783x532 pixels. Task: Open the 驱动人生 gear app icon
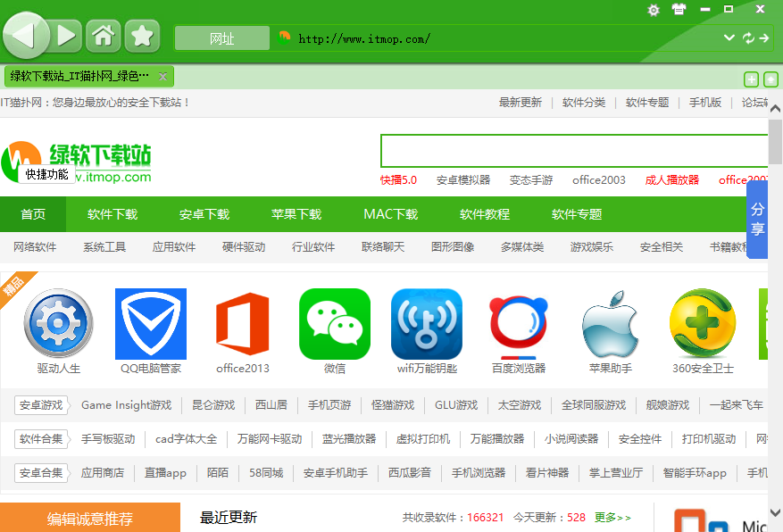coord(58,323)
